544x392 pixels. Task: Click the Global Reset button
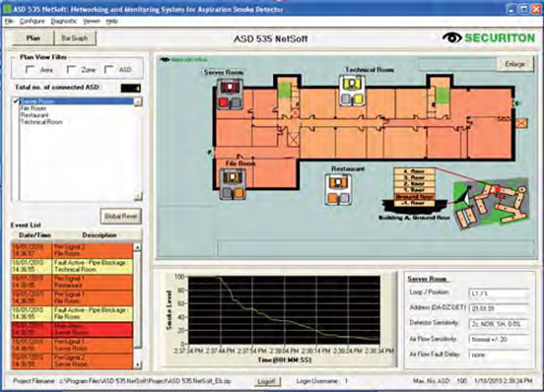pyautogui.click(x=121, y=217)
